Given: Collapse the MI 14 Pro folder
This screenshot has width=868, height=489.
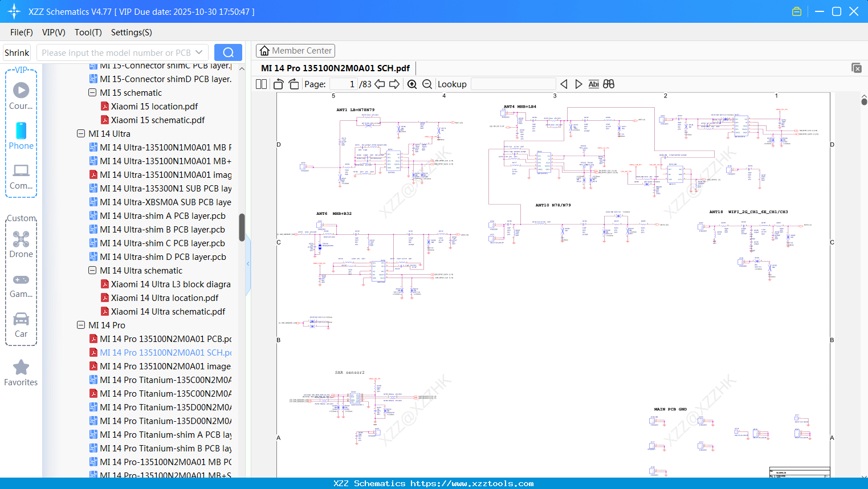Looking at the screenshot, I should (x=81, y=325).
